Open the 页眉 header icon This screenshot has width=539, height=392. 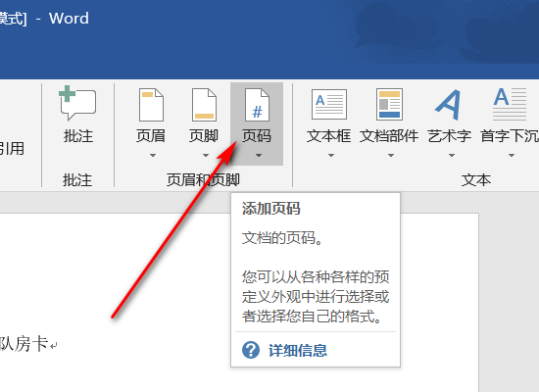(151, 105)
